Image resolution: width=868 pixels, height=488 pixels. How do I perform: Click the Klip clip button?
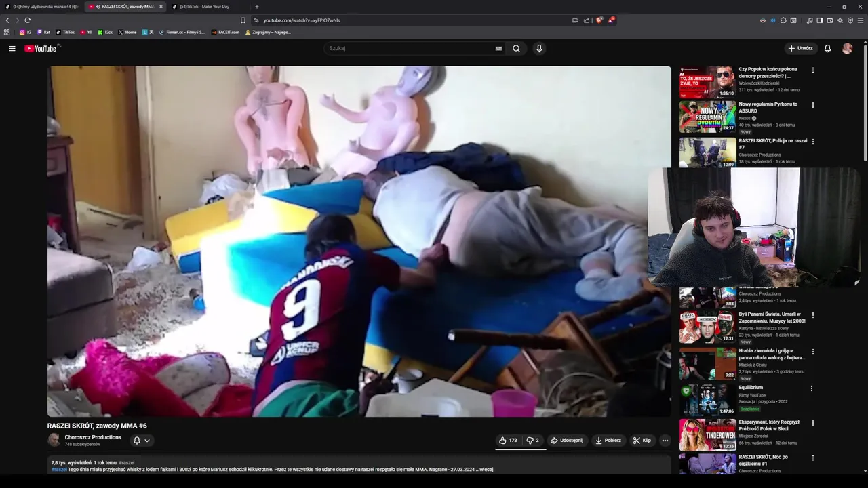(642, 441)
